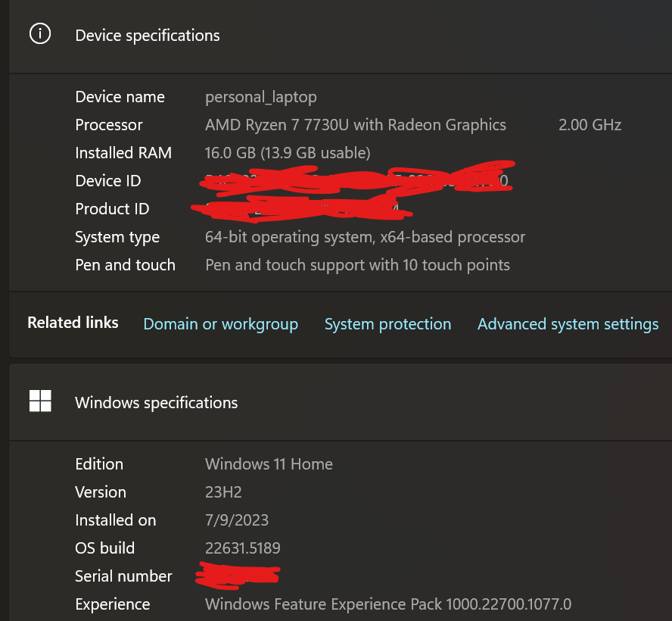Click the Product ID label

pos(112,209)
